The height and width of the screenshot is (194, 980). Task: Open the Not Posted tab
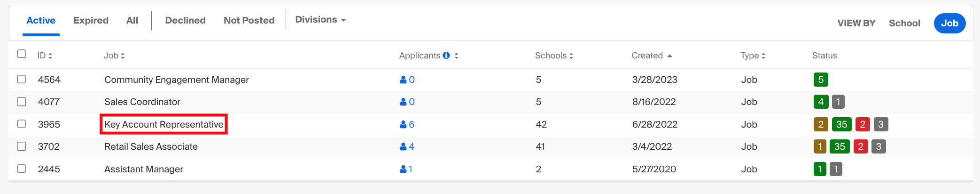click(249, 20)
